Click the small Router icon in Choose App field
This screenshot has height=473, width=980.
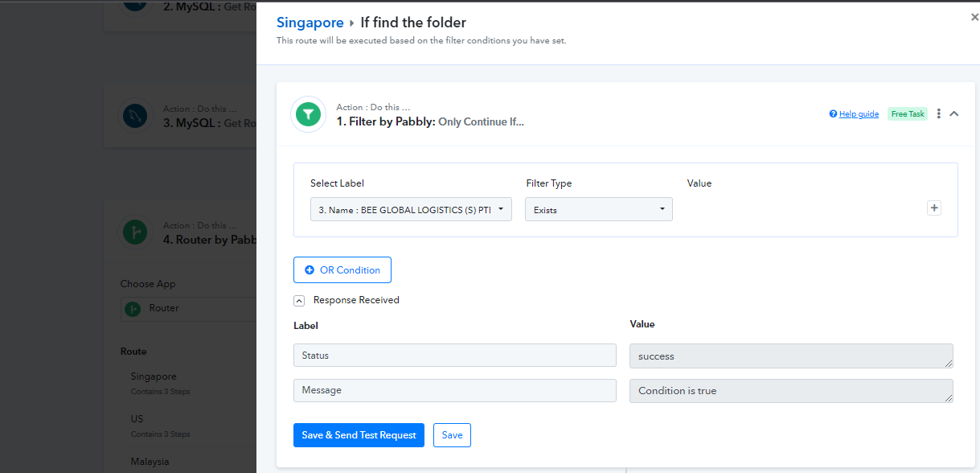click(x=133, y=309)
